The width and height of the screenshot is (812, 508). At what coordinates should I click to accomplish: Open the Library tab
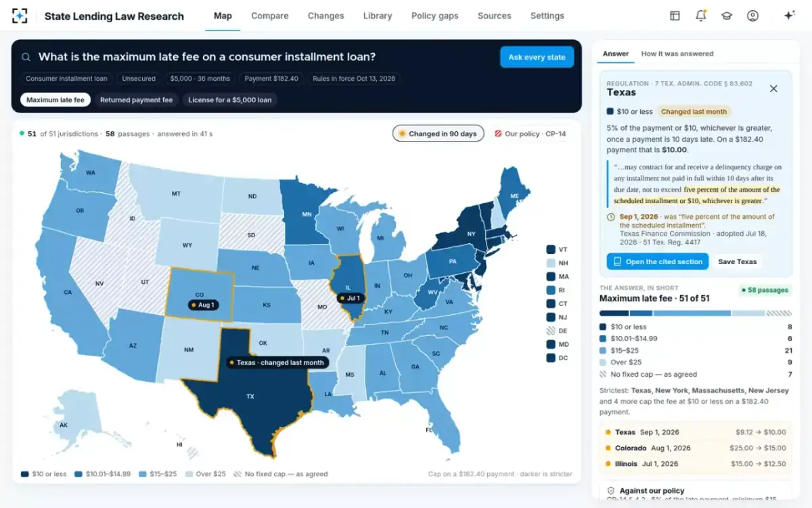click(378, 16)
